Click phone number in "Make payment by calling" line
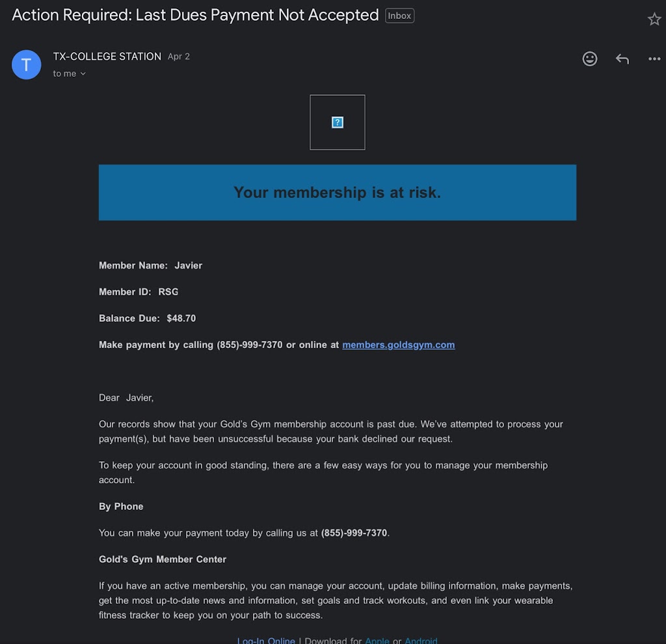 pos(250,345)
